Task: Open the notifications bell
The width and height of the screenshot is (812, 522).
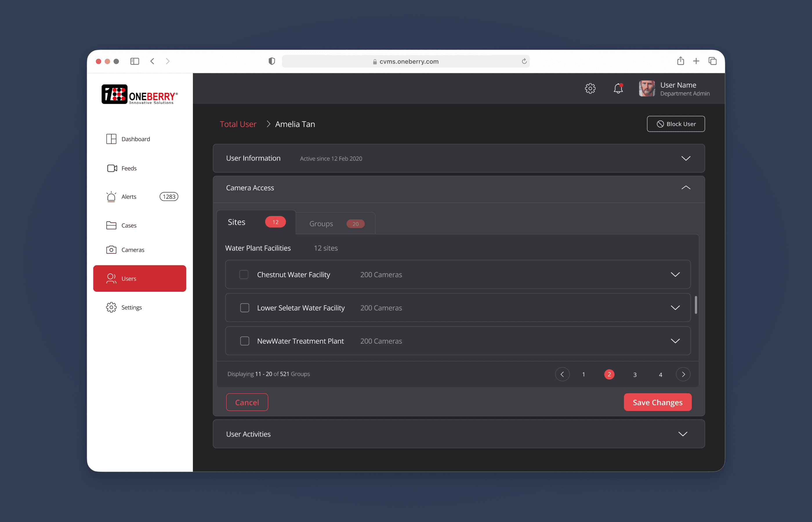Action: point(618,88)
